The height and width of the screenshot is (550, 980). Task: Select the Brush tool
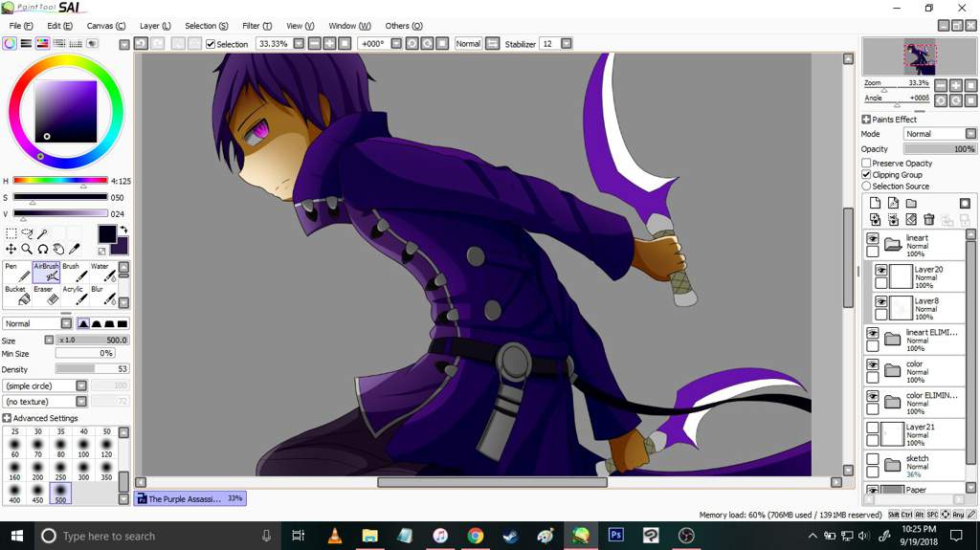click(75, 272)
